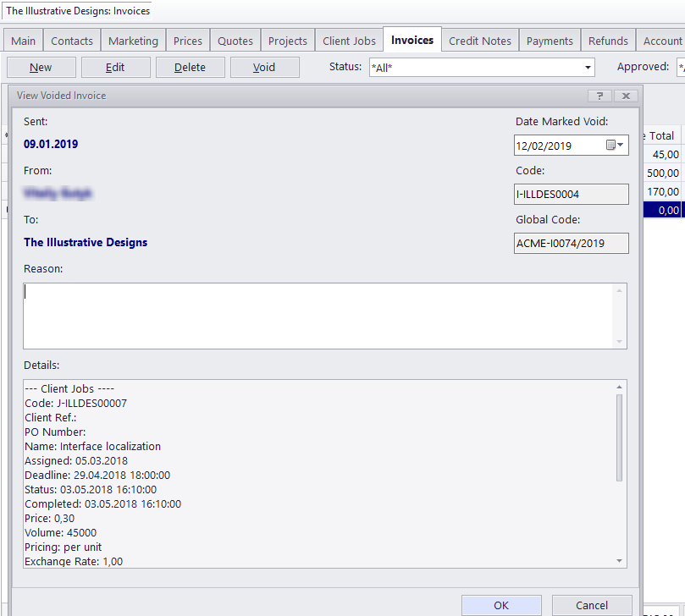Open the Status filter dropdown showing *All*
The width and height of the screenshot is (685, 616).
pyautogui.click(x=587, y=66)
